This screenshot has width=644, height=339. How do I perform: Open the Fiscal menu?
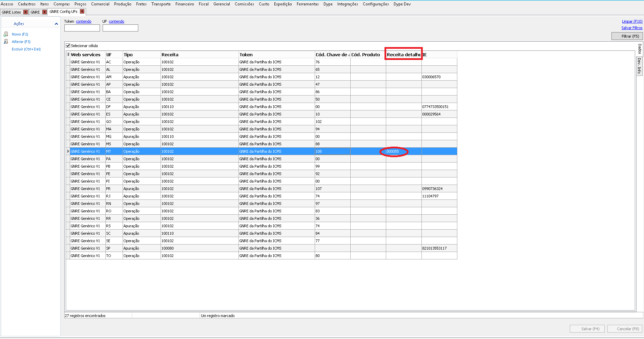204,4
